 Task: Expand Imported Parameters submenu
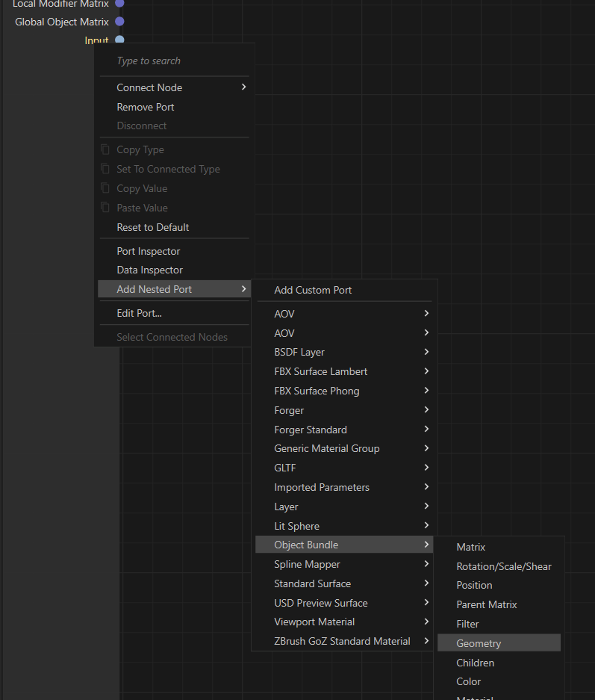344,488
